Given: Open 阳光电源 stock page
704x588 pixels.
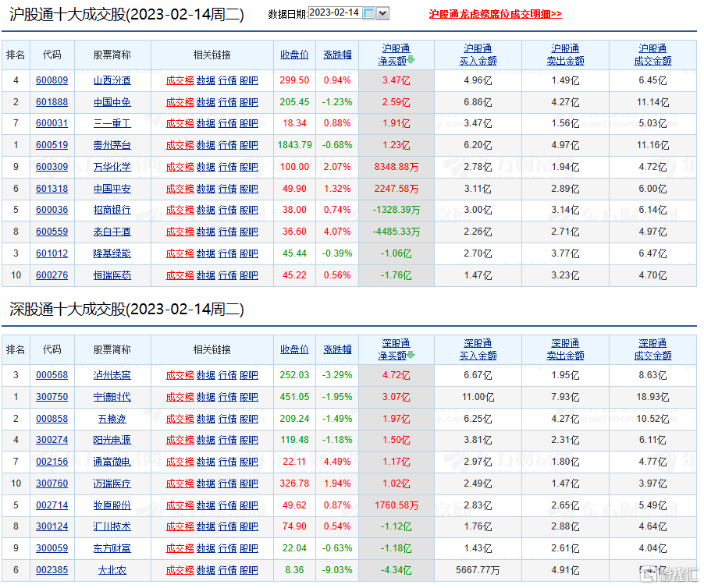Looking at the screenshot, I should click(112, 440).
